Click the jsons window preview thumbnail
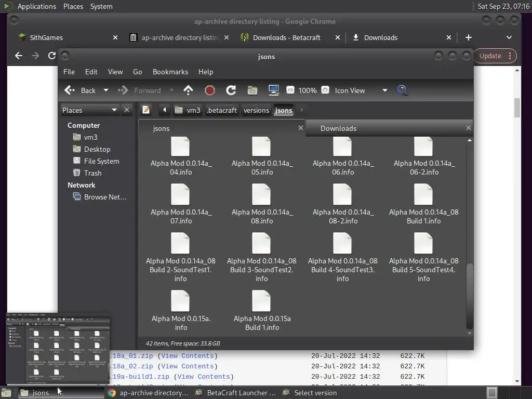This screenshot has height=399, width=532. click(x=58, y=349)
